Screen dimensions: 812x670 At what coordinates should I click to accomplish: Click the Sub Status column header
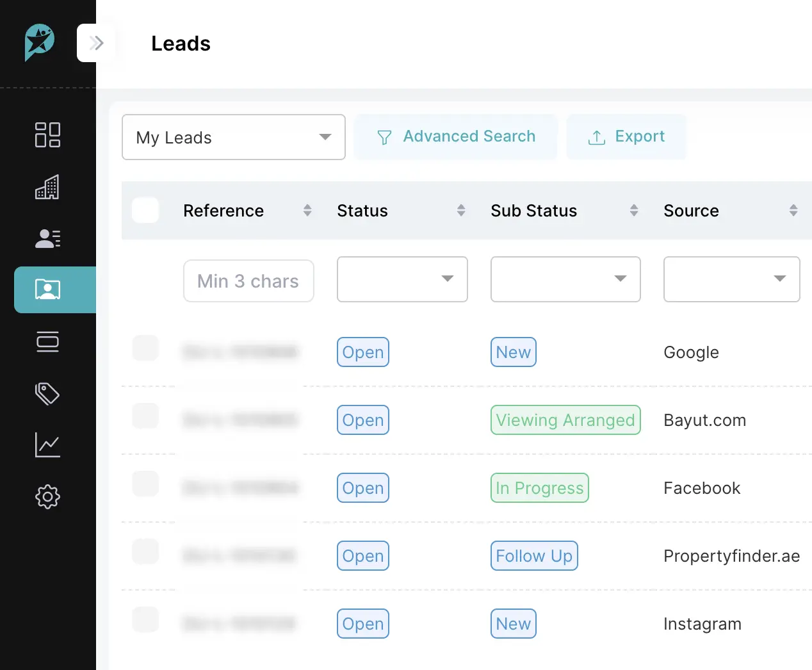click(534, 211)
